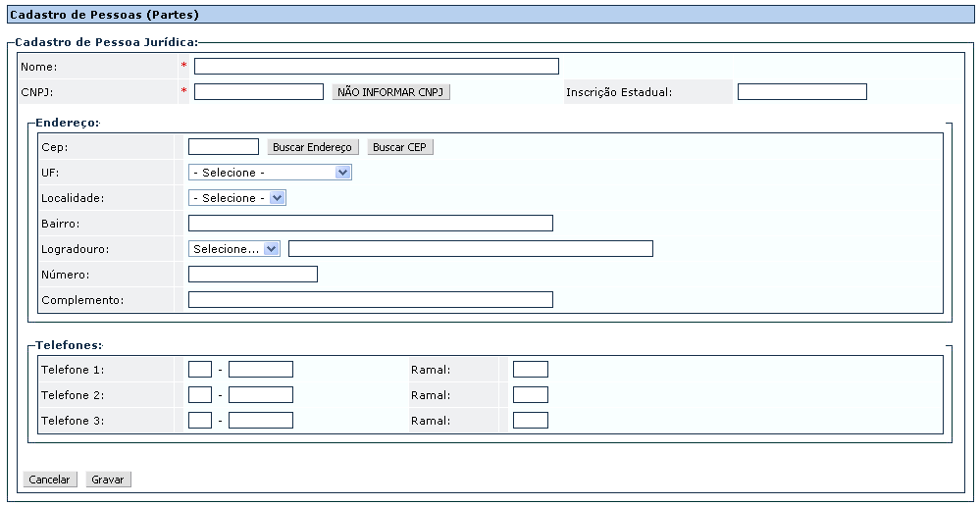Open the Localidade dropdown

click(x=236, y=198)
